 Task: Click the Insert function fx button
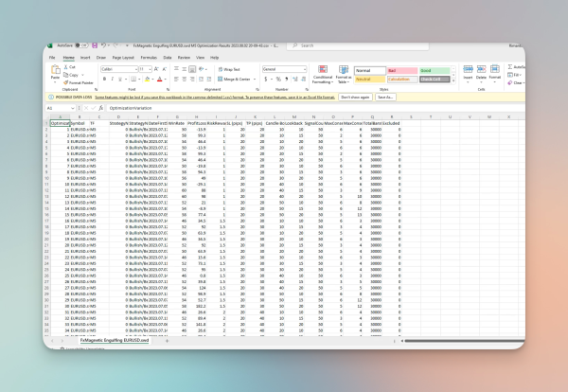[101, 108]
